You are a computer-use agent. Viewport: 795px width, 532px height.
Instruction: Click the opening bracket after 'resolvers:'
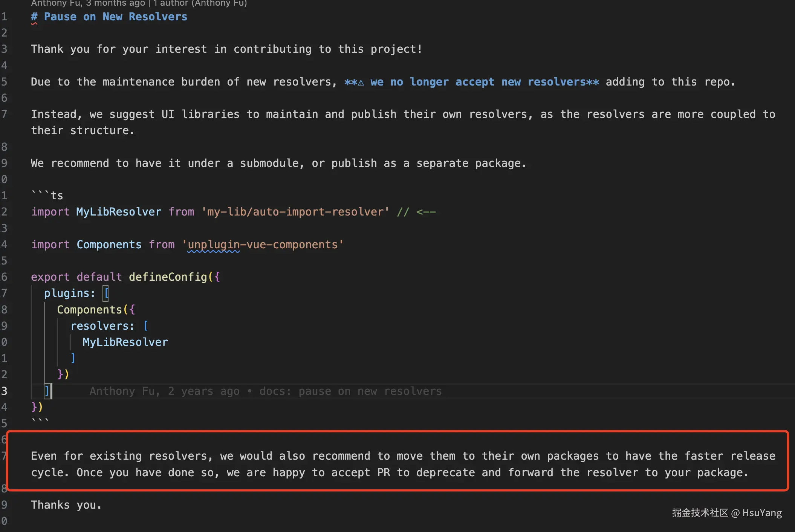(x=146, y=326)
